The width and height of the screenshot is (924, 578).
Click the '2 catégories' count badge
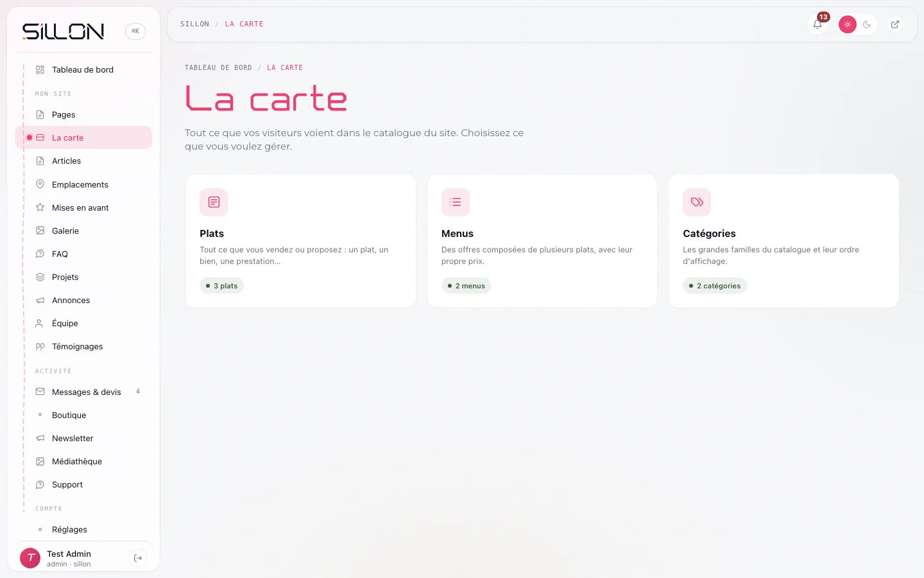click(715, 286)
